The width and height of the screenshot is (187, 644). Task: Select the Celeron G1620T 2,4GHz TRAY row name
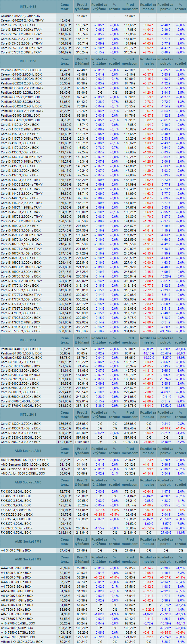22,20
